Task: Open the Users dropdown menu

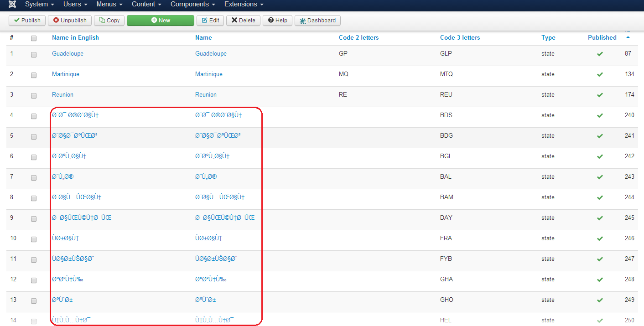Action: (x=75, y=4)
